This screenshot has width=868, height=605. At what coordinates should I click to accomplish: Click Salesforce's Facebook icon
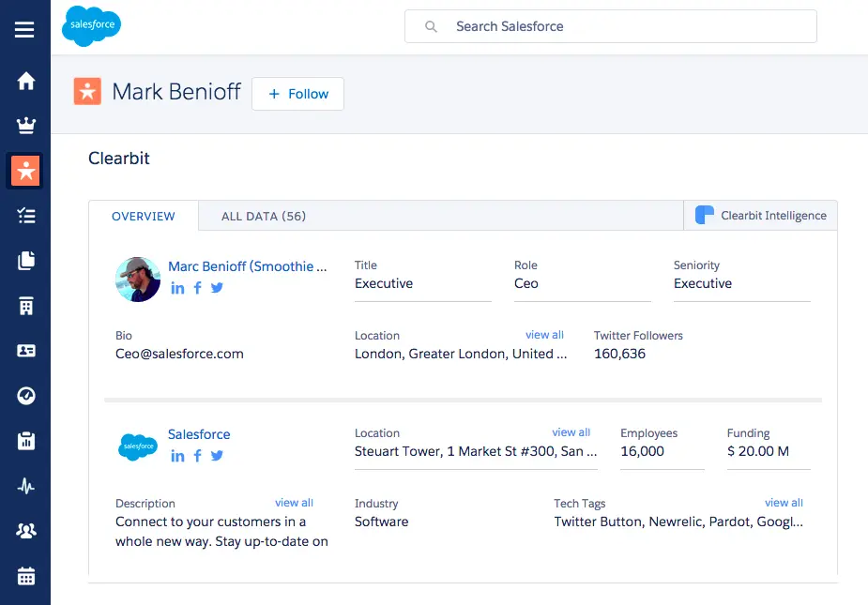click(x=197, y=457)
